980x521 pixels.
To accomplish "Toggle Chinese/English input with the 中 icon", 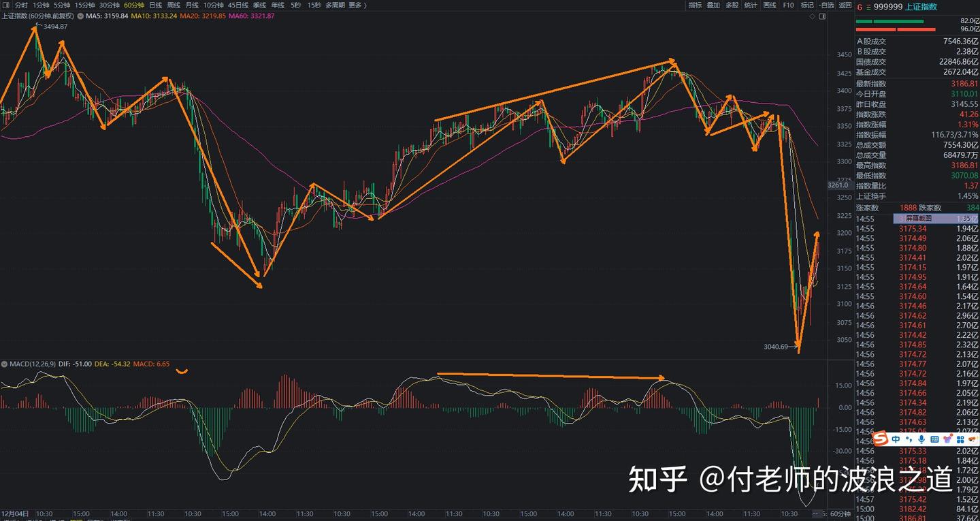I will click(x=896, y=439).
